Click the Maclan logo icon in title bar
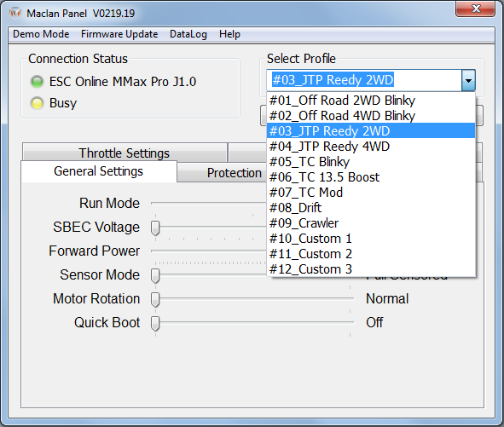Screen dimensions: 504x427 pyautogui.click(x=15, y=13)
